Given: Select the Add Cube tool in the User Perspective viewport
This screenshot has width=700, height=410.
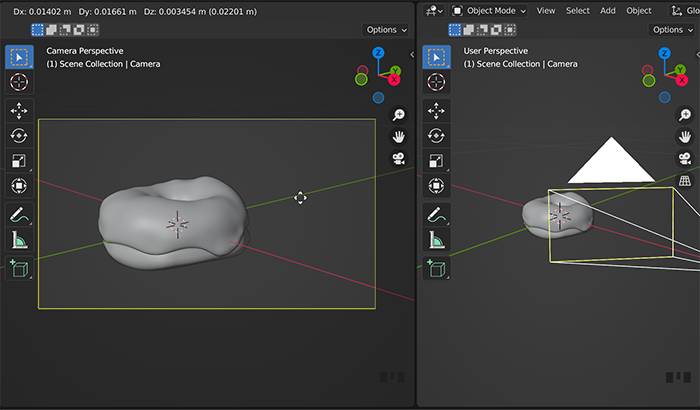Looking at the screenshot, I should 437,268.
